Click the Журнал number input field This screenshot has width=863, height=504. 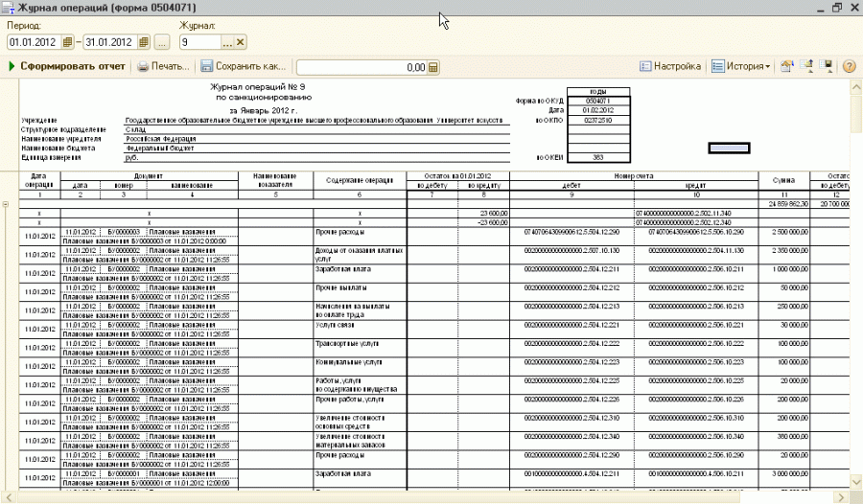point(200,42)
